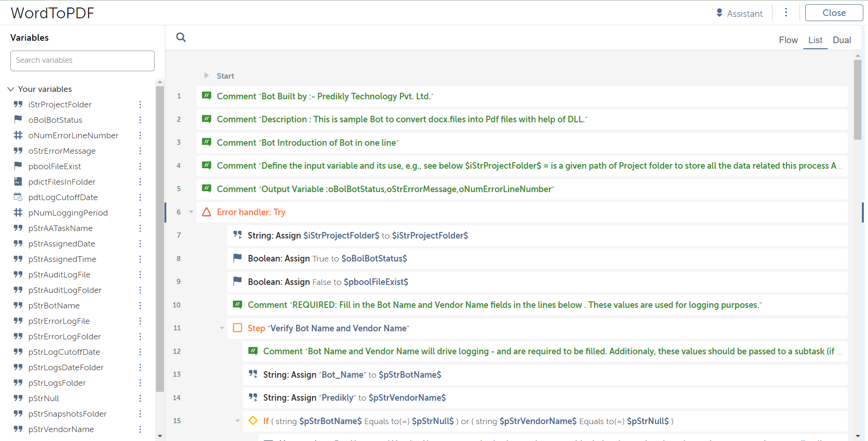The width and height of the screenshot is (868, 441).
Task: Click the variables panel scrollbar down arrow
Action: (x=160, y=436)
